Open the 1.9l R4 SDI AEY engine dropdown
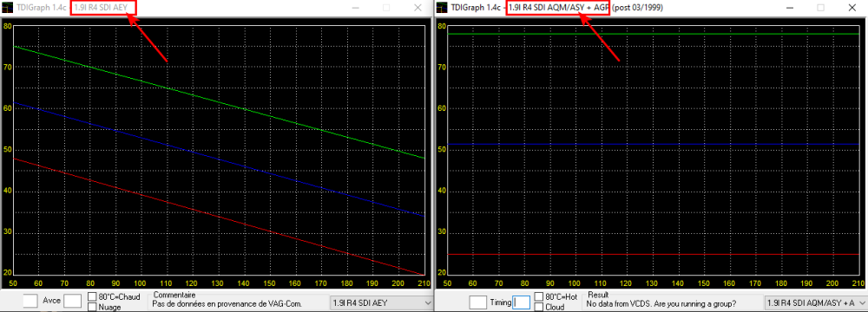Screen dimensions: 868x312 [381, 302]
